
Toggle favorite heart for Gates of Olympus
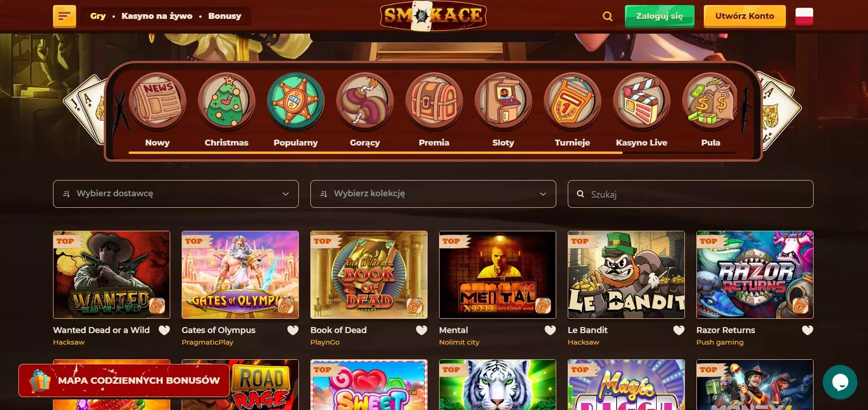click(293, 330)
